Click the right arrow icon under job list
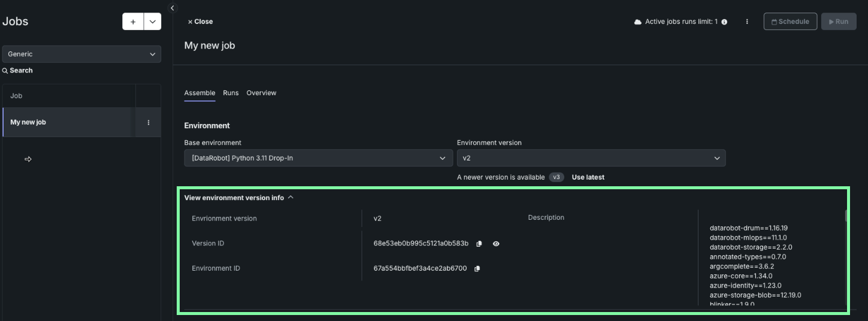 (x=28, y=159)
